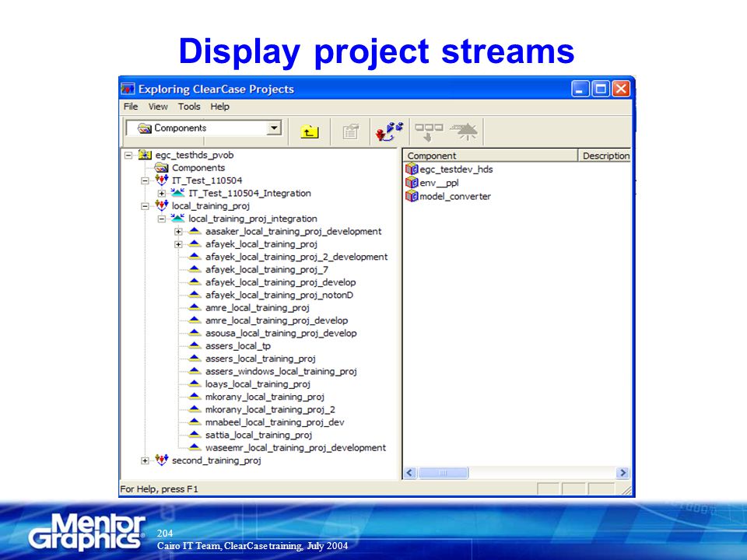Click the loays_local_training_proj stream icon
Screen dimensions: 747x560
(195, 383)
